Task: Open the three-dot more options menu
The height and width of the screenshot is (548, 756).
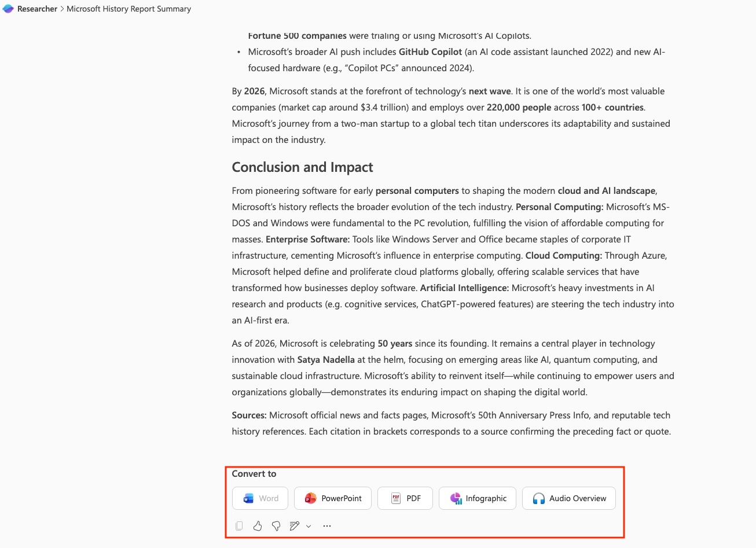Action: (327, 526)
